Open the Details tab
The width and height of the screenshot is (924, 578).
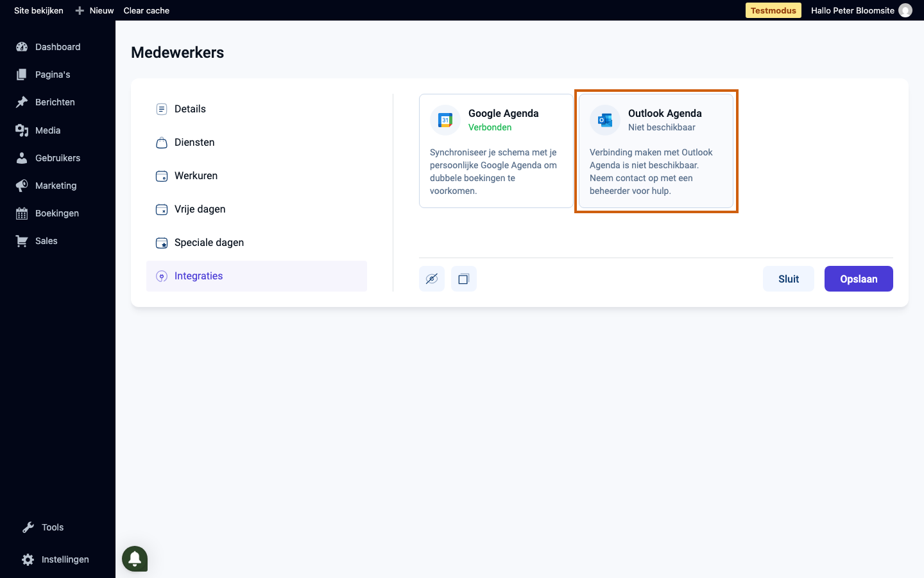[x=257, y=109]
